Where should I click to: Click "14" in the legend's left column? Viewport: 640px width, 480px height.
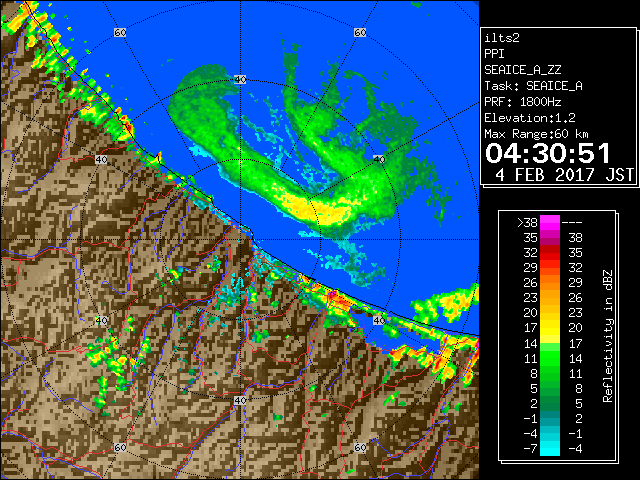tap(530, 344)
